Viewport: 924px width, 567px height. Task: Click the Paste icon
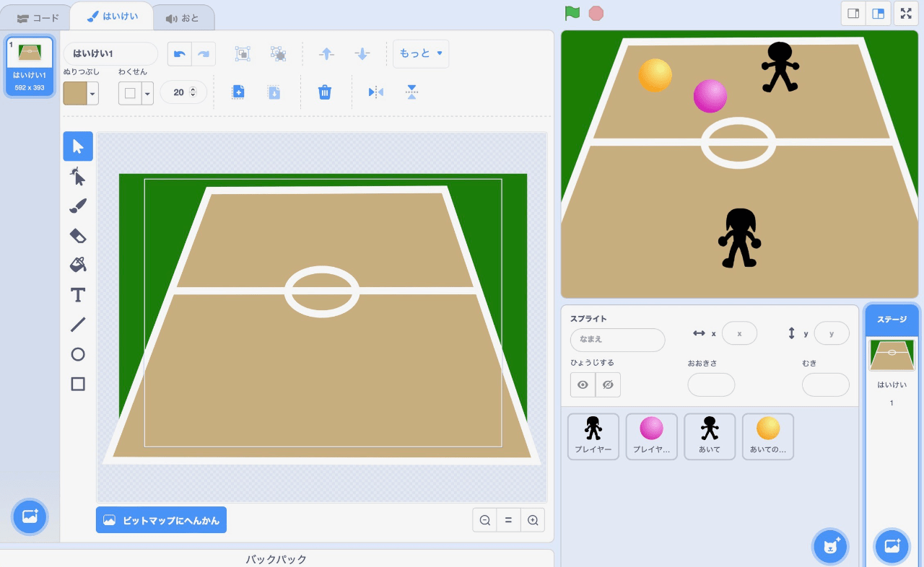coord(274,92)
